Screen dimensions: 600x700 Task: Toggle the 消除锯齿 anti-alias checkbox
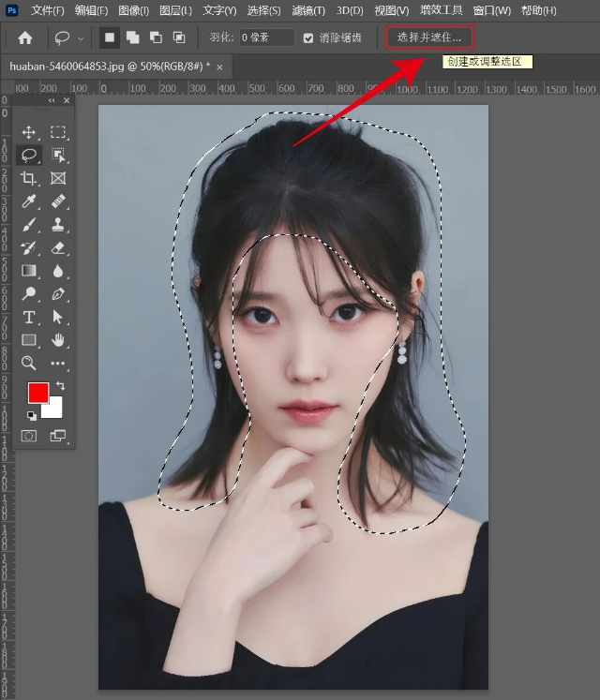point(308,38)
